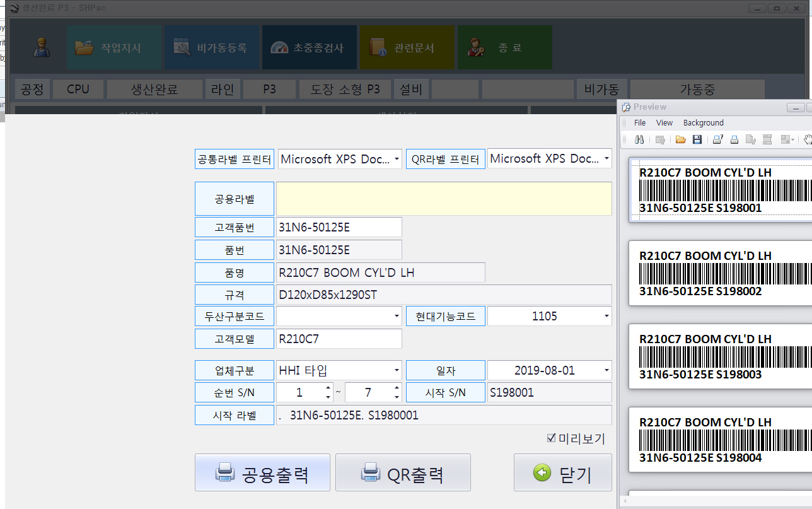
Task: Open the 작업지시 menu button
Action: 113,47
